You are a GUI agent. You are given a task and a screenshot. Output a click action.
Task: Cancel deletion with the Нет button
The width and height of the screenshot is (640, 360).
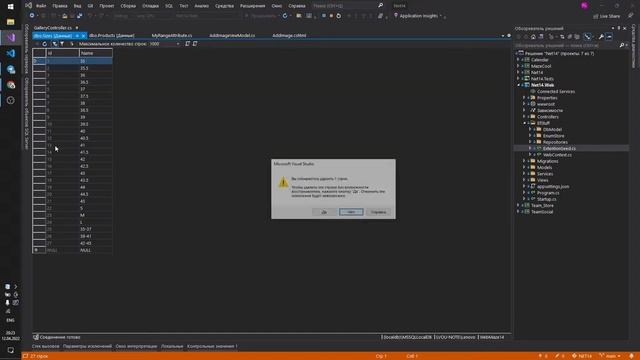[x=351, y=212]
